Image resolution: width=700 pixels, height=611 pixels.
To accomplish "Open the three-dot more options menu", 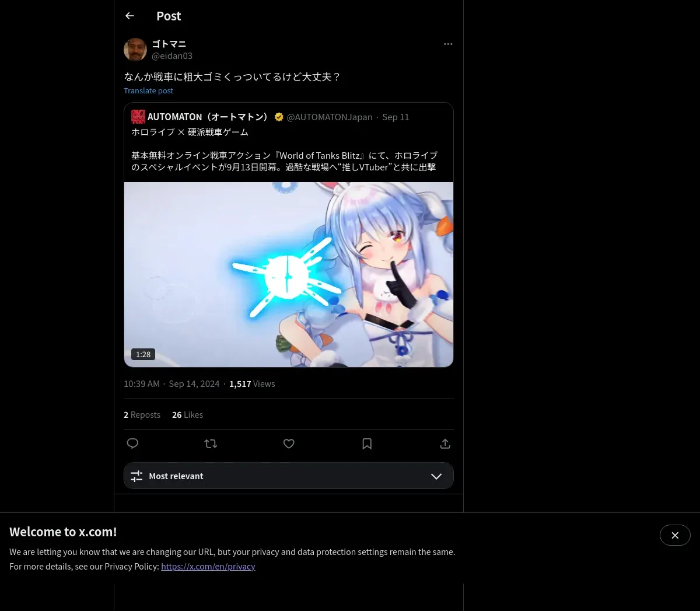I will point(448,44).
